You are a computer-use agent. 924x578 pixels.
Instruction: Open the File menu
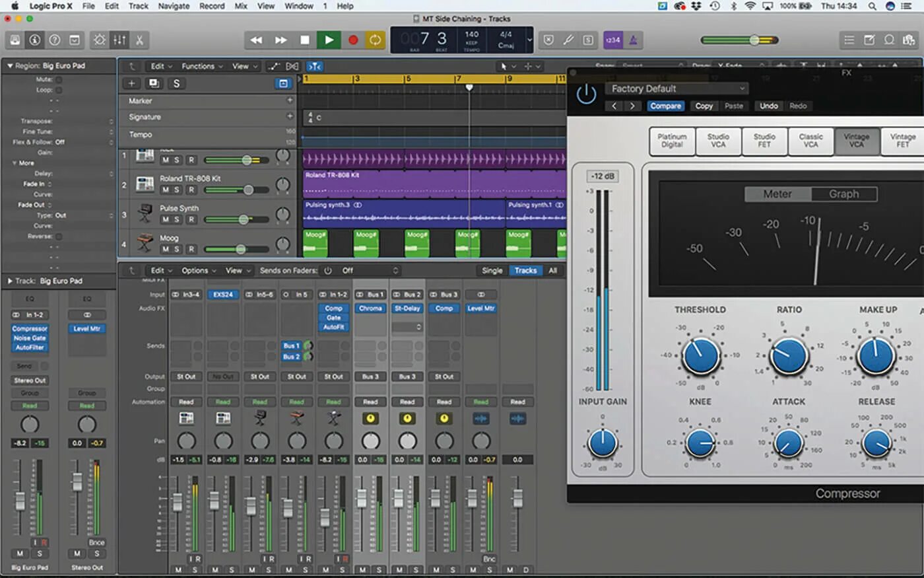tap(88, 6)
